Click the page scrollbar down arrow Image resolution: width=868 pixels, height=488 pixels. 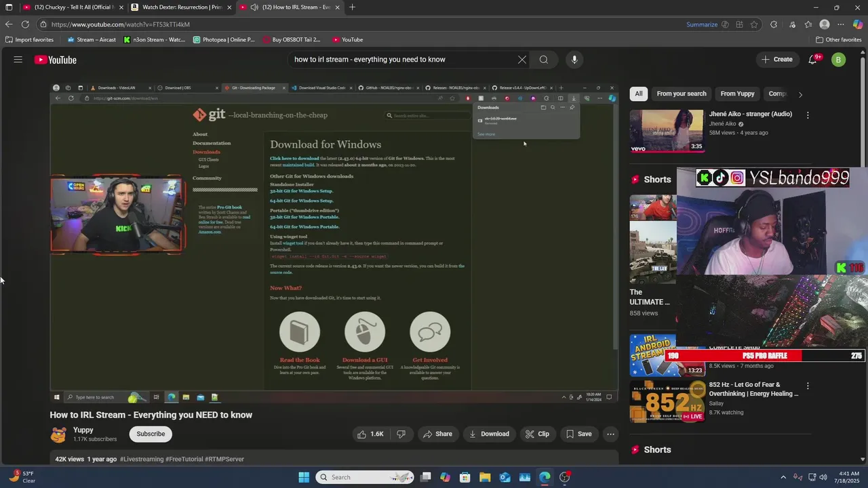[x=863, y=459]
